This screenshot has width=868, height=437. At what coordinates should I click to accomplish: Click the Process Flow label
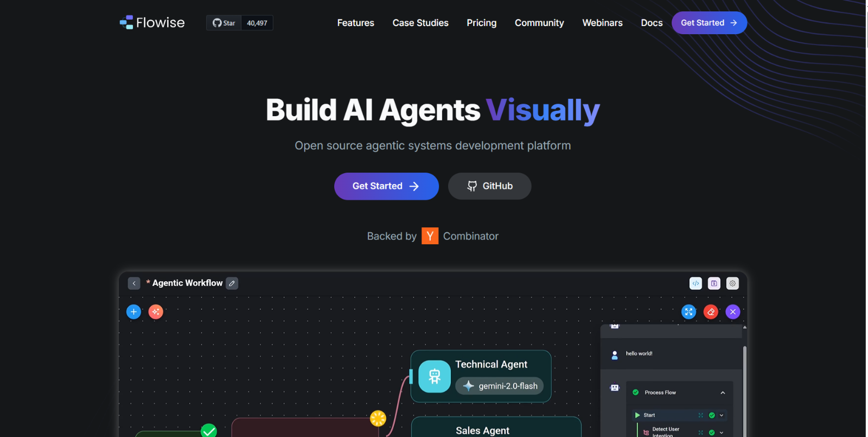pos(660,392)
